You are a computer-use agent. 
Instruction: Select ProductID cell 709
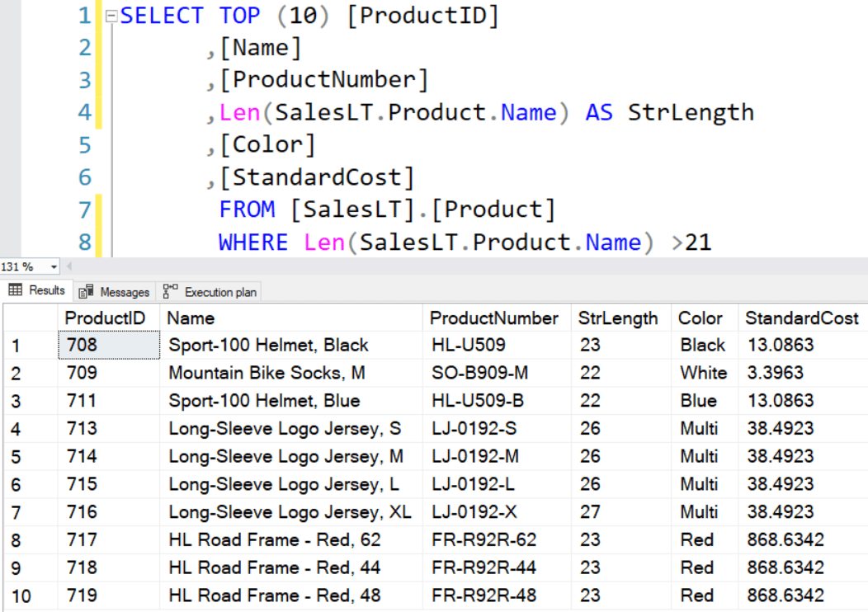pyautogui.click(x=109, y=373)
